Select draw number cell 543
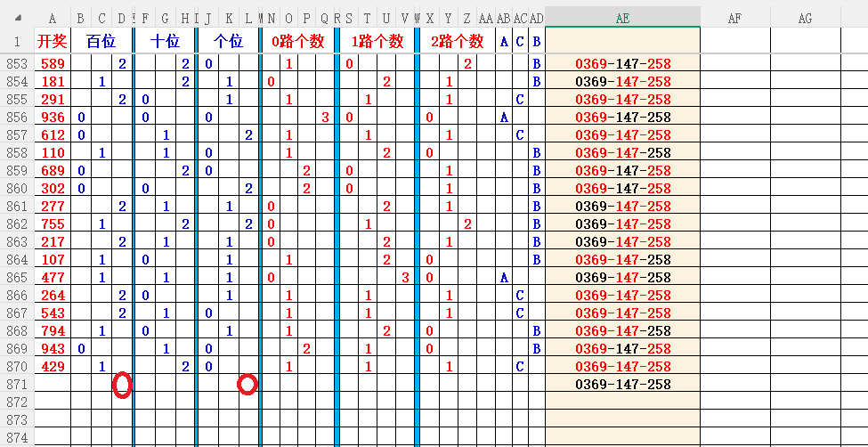 coord(53,313)
